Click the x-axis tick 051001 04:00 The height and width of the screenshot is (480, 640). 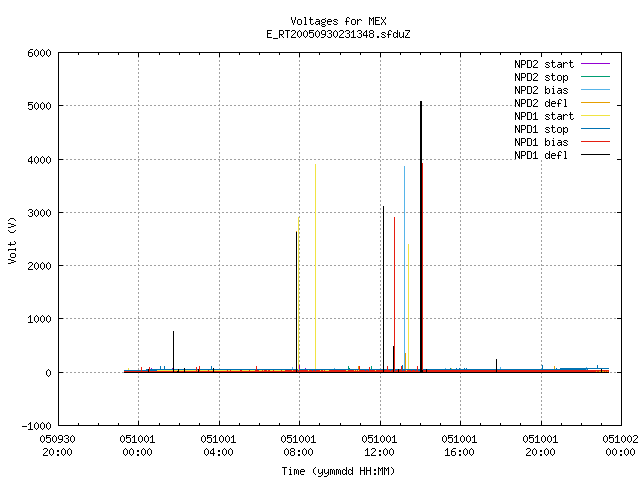coord(218,446)
